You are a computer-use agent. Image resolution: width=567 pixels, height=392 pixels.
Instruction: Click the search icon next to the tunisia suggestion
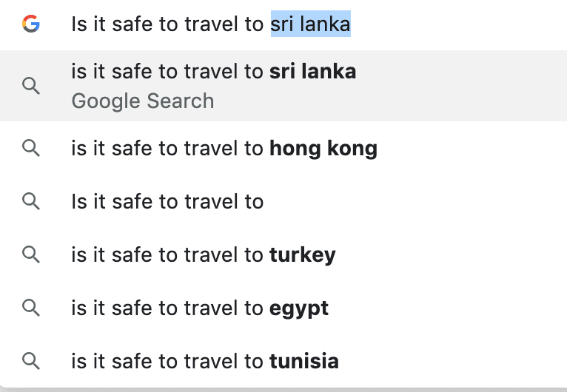pyautogui.click(x=31, y=361)
